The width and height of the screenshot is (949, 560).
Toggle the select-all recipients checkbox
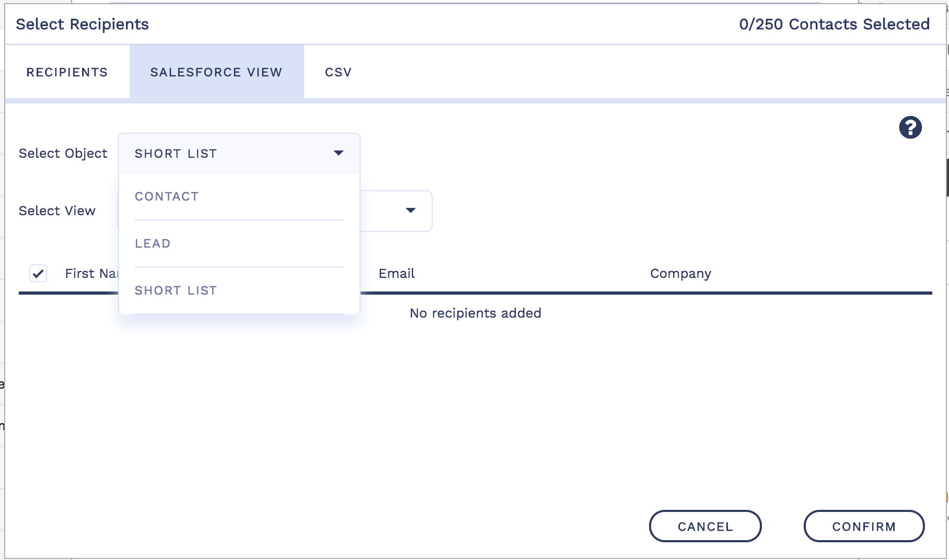coord(38,273)
